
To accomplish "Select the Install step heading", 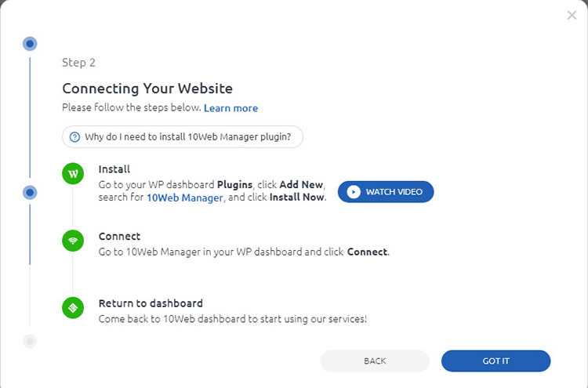I will coord(114,169).
